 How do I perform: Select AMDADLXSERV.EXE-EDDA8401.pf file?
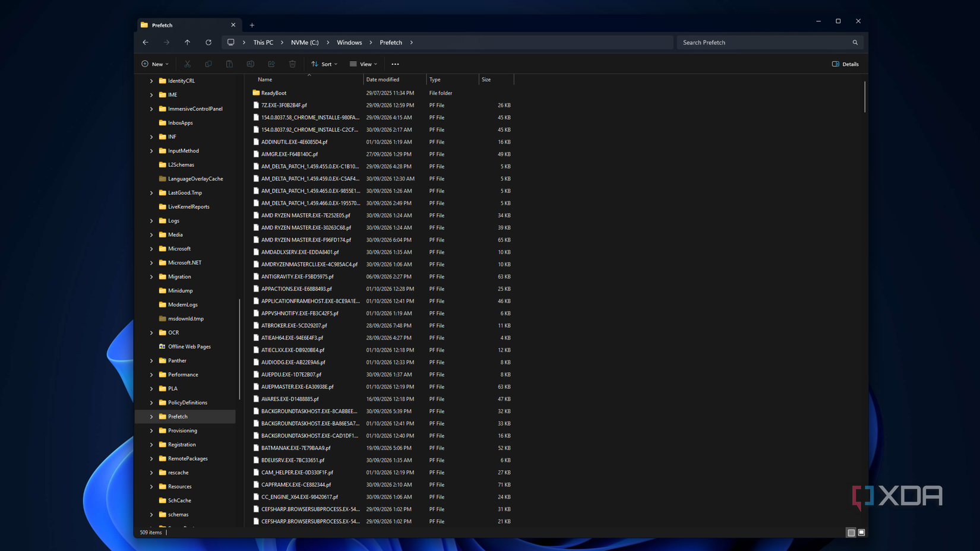pyautogui.click(x=300, y=252)
